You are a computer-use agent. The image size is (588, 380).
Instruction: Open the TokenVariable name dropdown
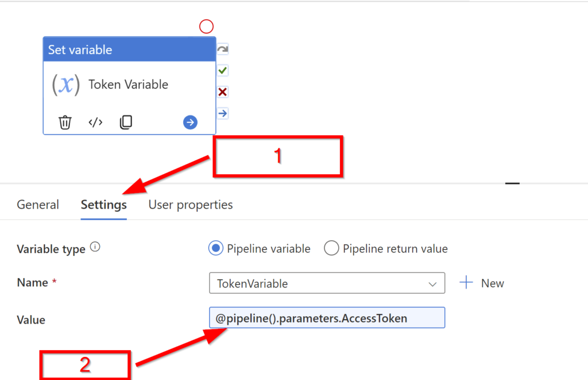(327, 283)
